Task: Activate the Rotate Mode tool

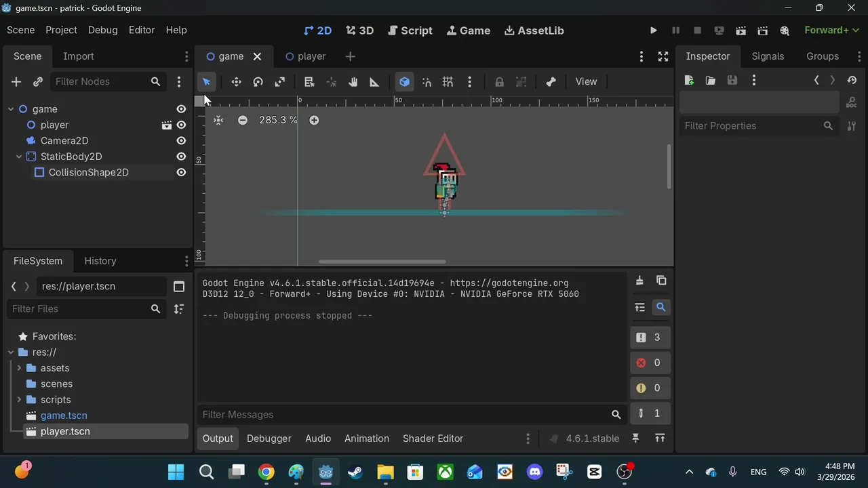Action: point(258,82)
